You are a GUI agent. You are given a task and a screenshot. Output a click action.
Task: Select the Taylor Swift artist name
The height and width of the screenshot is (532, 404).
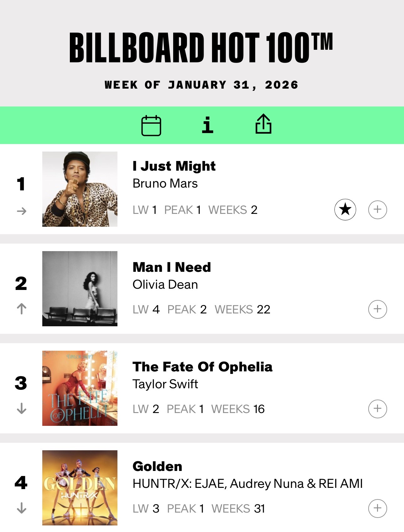coord(165,384)
